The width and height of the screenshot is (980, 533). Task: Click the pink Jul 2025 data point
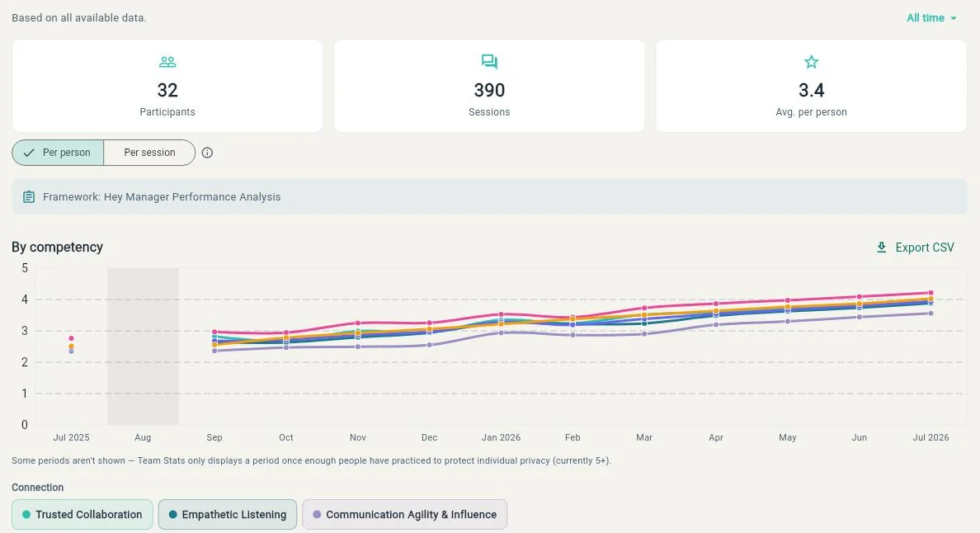pos(71,338)
